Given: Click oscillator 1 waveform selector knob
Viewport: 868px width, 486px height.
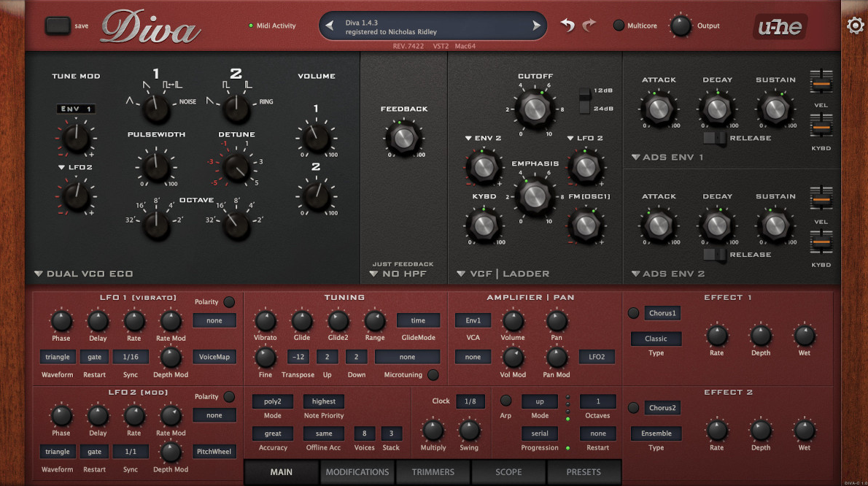Looking at the screenshot, I should [156, 109].
